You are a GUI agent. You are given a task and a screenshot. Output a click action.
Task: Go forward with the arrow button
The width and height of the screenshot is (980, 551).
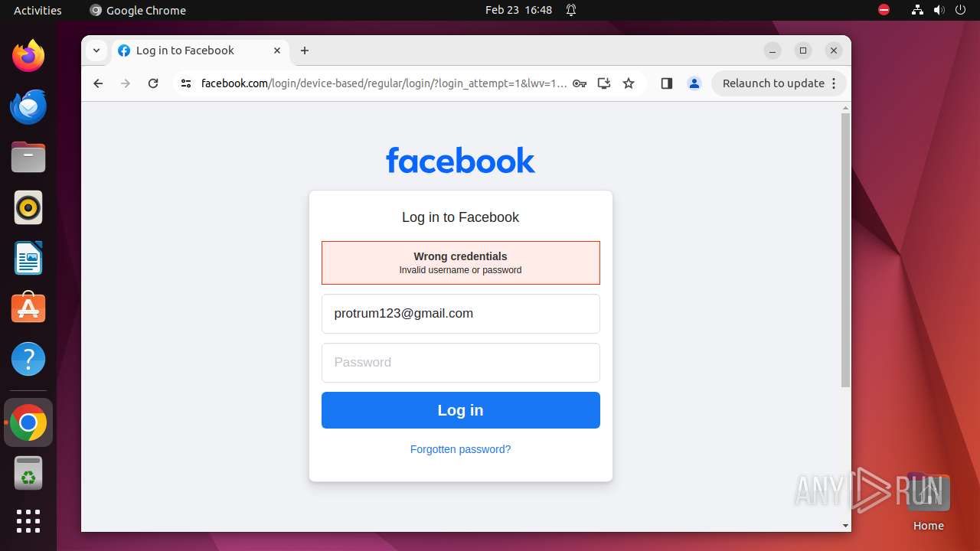tap(126, 83)
